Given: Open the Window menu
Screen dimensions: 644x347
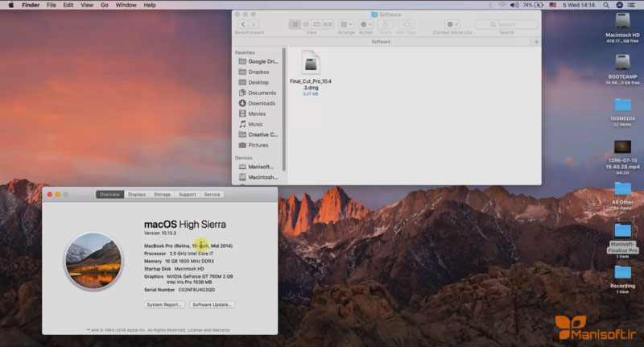Looking at the screenshot, I should [126, 5].
